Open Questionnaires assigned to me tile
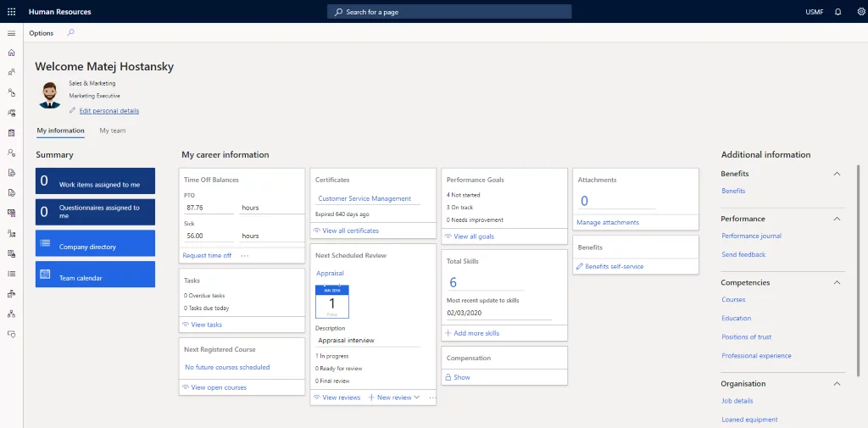 (95, 212)
